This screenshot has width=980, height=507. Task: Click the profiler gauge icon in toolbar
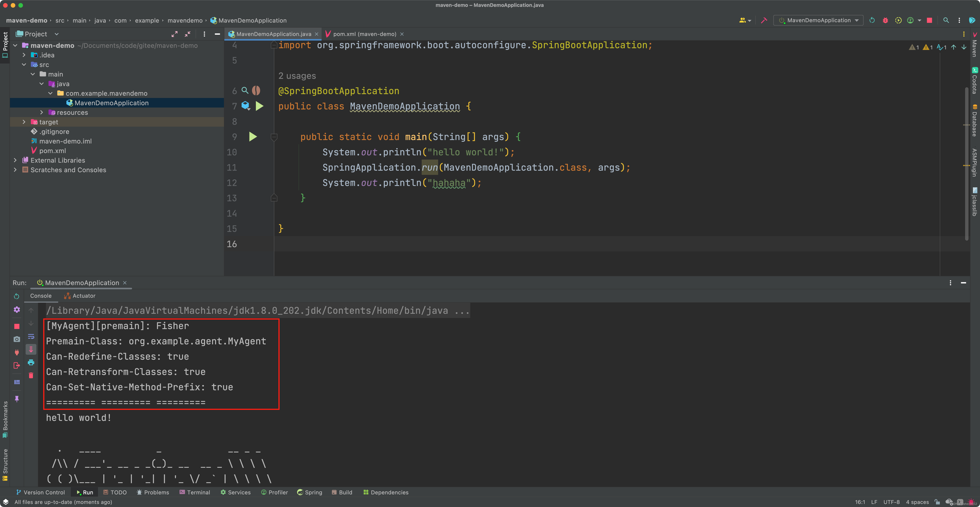[x=910, y=20]
